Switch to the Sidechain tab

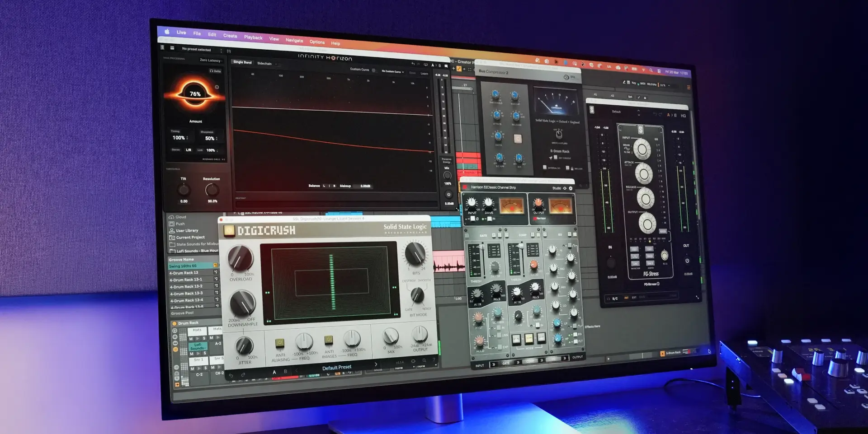(x=264, y=63)
